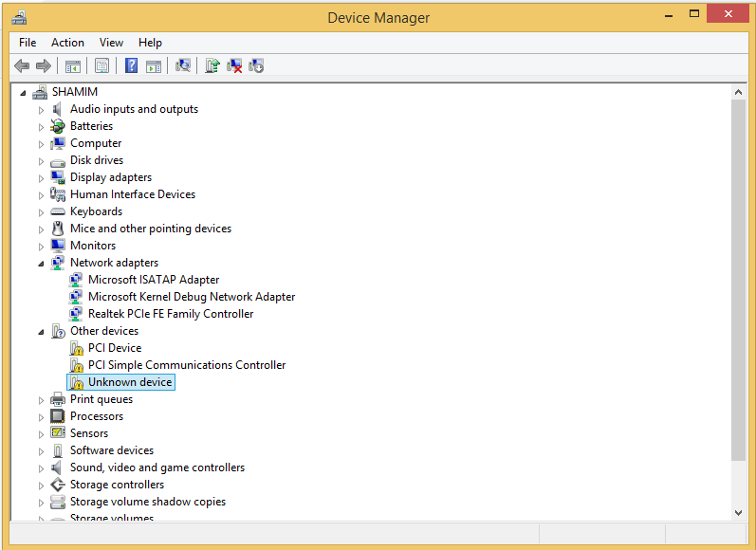Image resolution: width=756 pixels, height=550 pixels.
Task: Click the Display adapters category icon
Action: (x=57, y=177)
